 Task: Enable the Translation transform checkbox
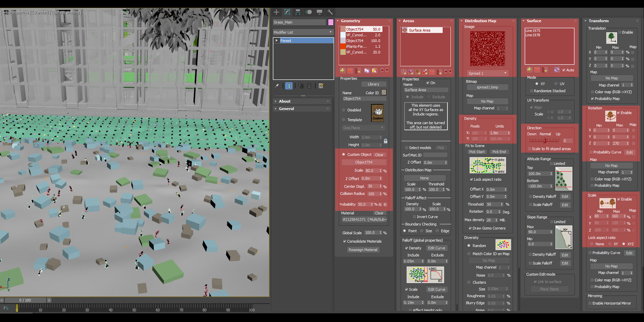620,33
